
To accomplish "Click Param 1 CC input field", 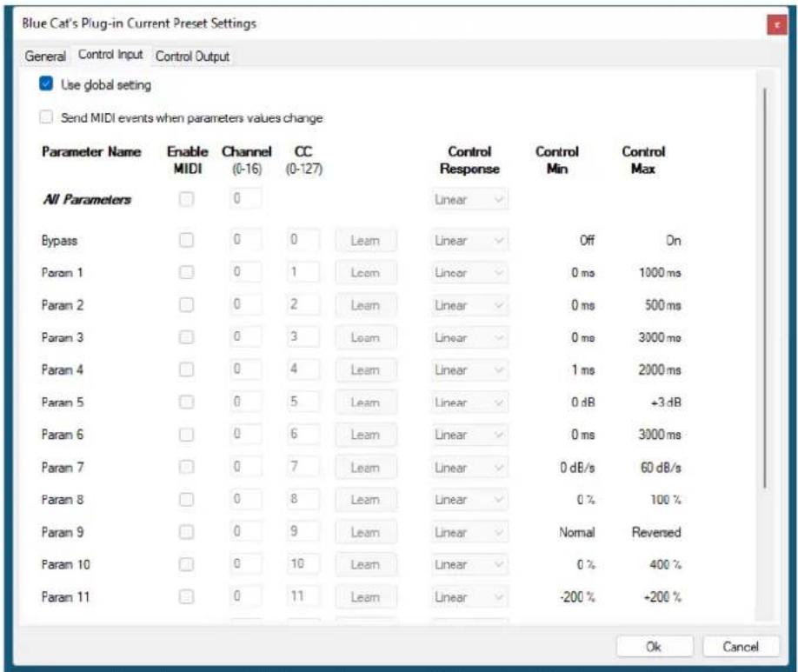I will pyautogui.click(x=303, y=272).
